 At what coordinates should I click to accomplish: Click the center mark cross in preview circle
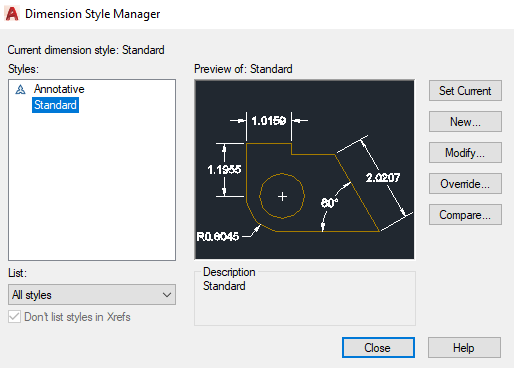click(x=282, y=197)
